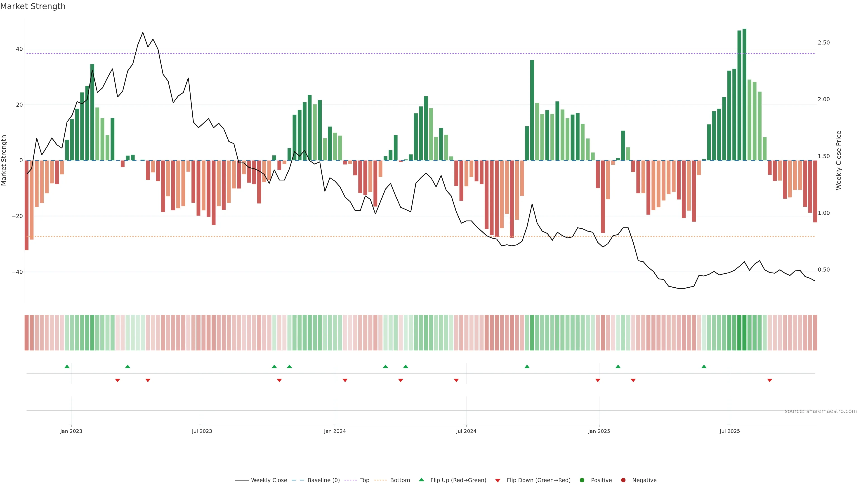Click the green flip-up marker after Jul 2024
868x488 pixels.
pyautogui.click(x=527, y=366)
